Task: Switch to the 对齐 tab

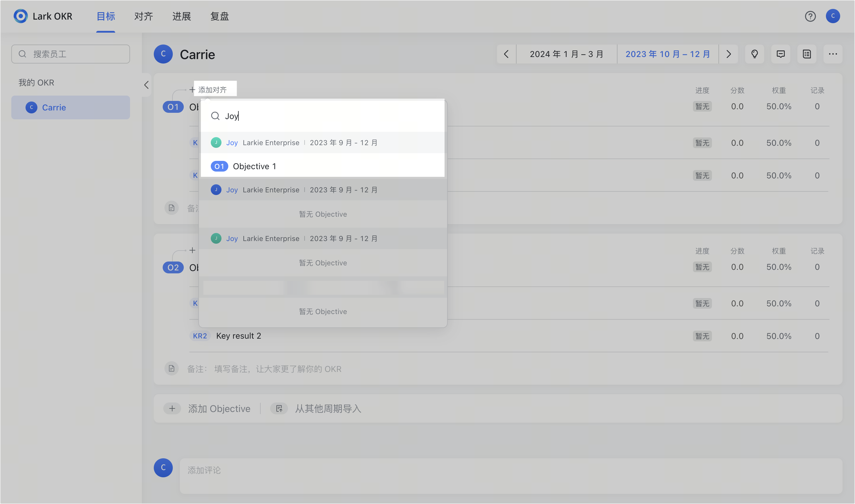Action: click(x=144, y=16)
